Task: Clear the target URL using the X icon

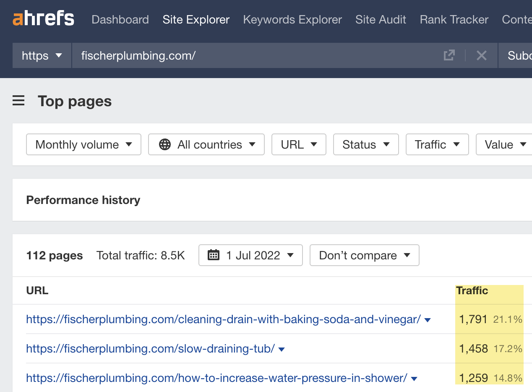Action: 481,55
